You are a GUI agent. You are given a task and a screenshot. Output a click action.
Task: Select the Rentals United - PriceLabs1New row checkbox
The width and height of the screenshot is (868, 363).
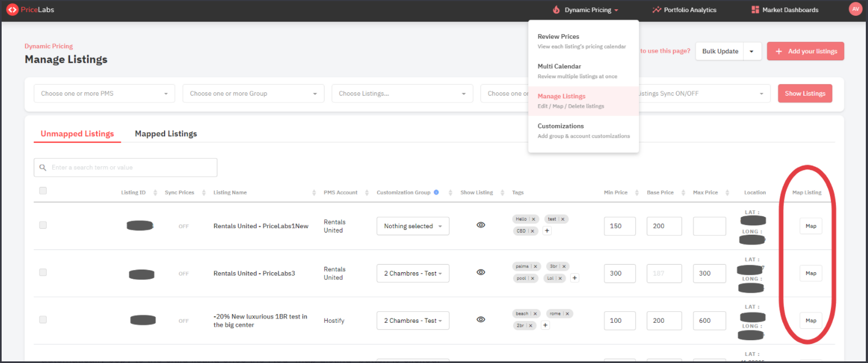click(43, 225)
